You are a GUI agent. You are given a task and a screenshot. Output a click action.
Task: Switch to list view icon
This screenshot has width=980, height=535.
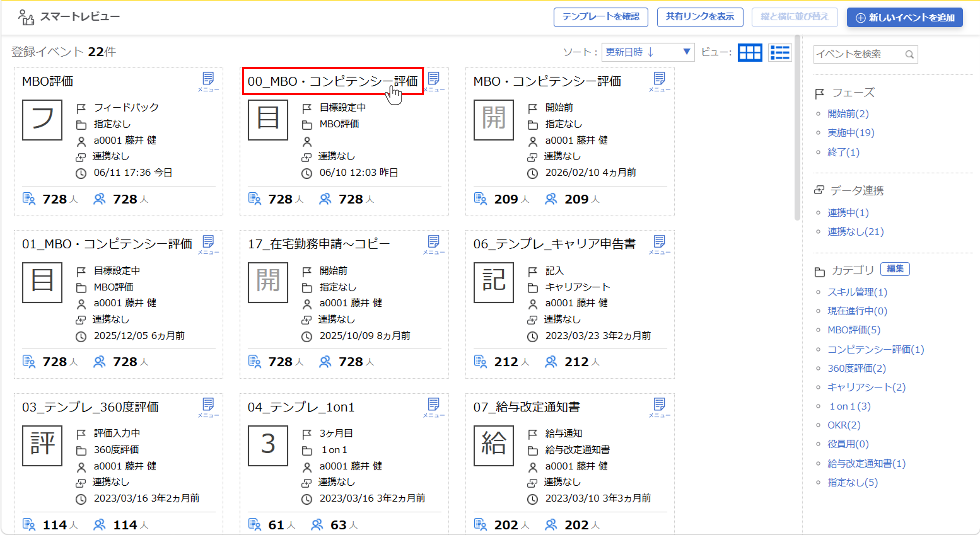(780, 53)
